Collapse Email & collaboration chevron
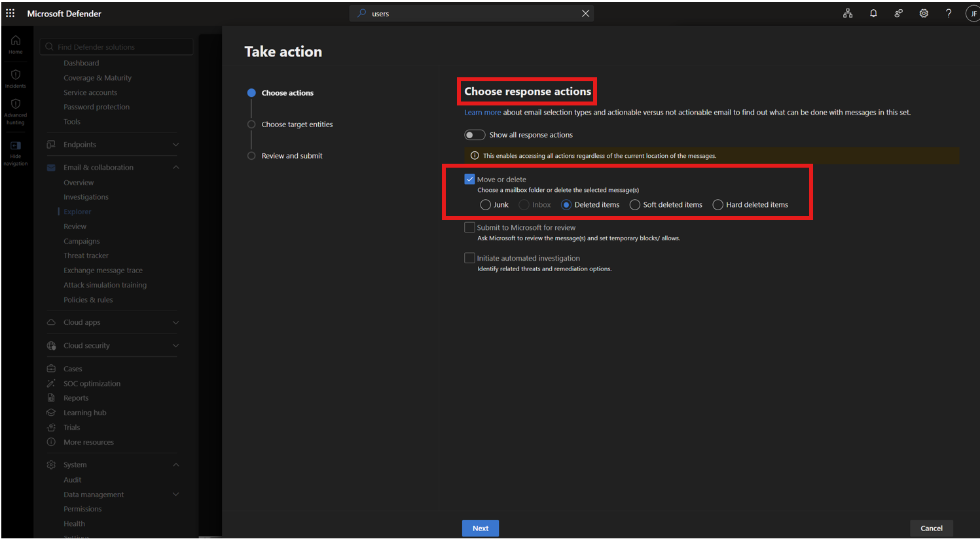 (x=175, y=168)
